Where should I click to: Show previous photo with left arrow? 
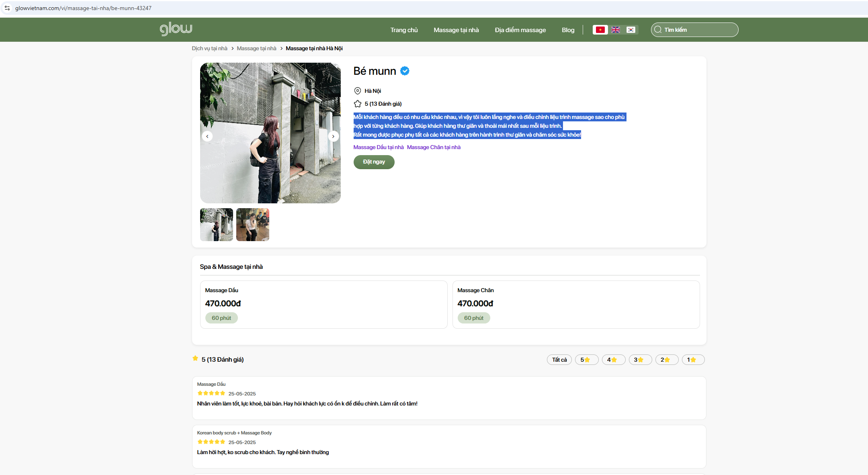pyautogui.click(x=207, y=136)
